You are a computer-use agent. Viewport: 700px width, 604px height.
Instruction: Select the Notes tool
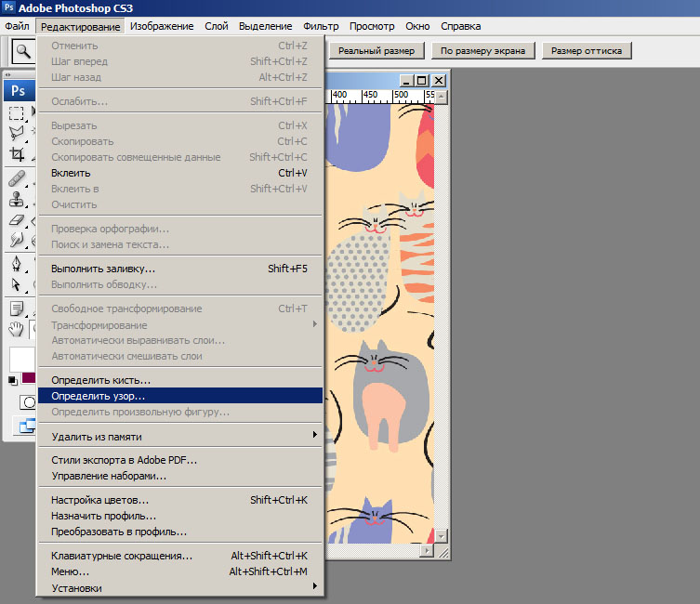click(17, 309)
